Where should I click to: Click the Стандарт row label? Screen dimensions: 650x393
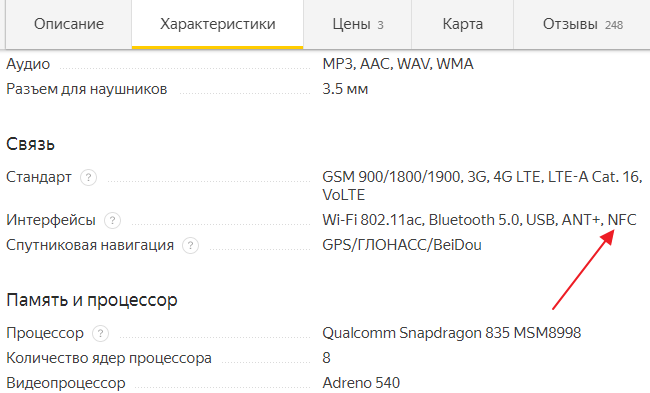coord(39,177)
